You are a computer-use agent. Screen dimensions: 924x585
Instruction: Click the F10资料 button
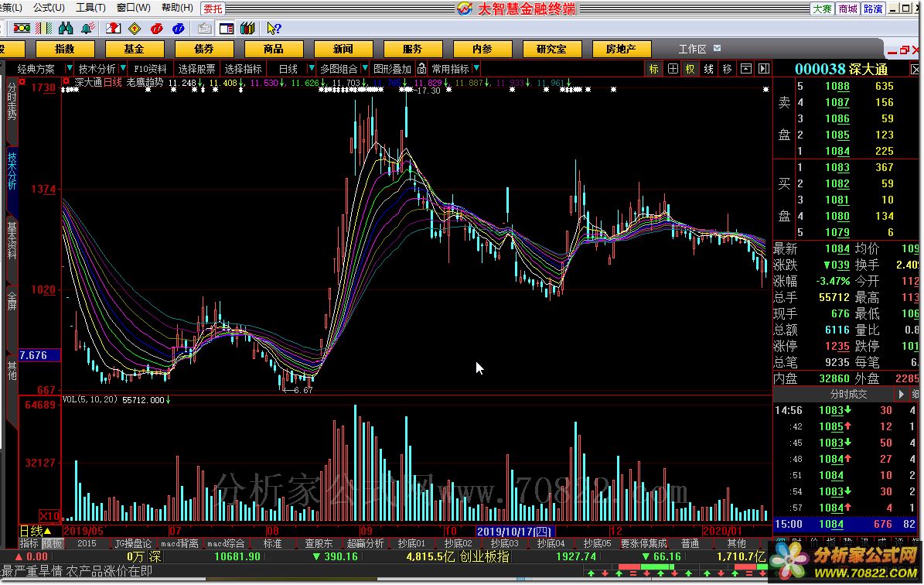point(150,69)
